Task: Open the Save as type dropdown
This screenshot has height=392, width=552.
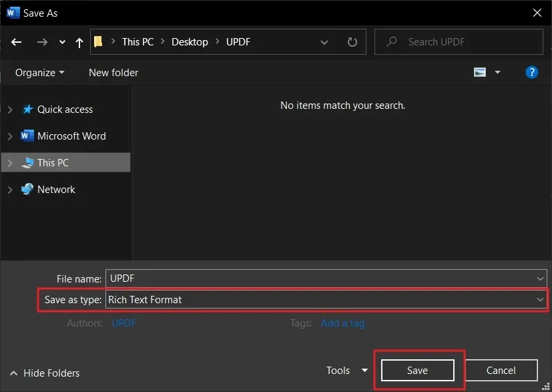Action: (541, 299)
